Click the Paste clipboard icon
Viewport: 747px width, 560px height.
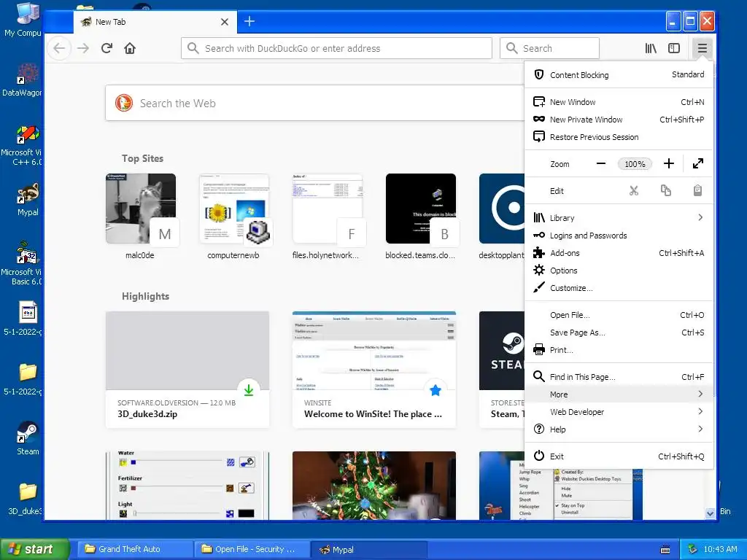pyautogui.click(x=697, y=191)
